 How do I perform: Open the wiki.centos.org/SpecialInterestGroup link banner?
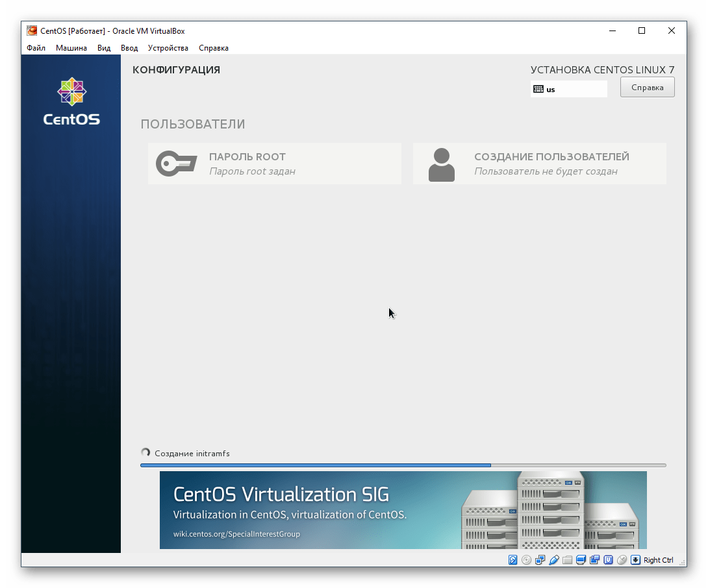tap(237, 534)
